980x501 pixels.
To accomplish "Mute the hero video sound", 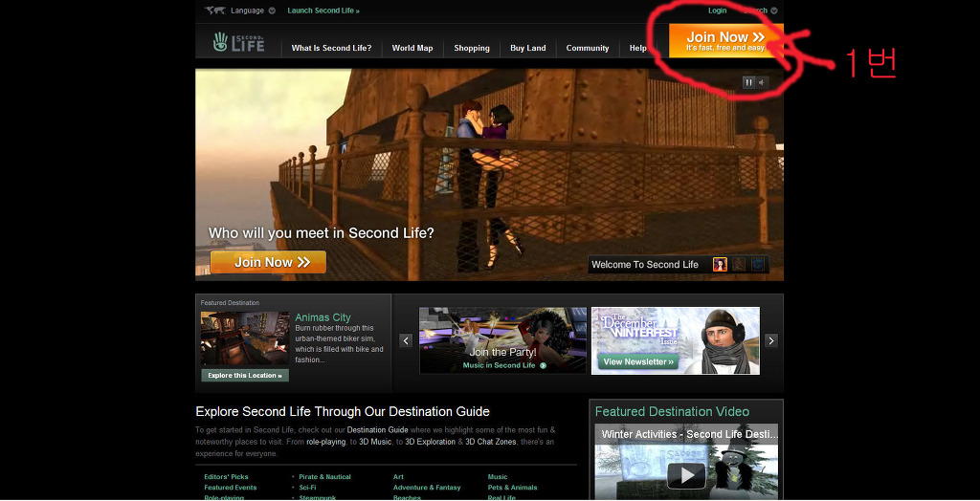I will point(762,82).
